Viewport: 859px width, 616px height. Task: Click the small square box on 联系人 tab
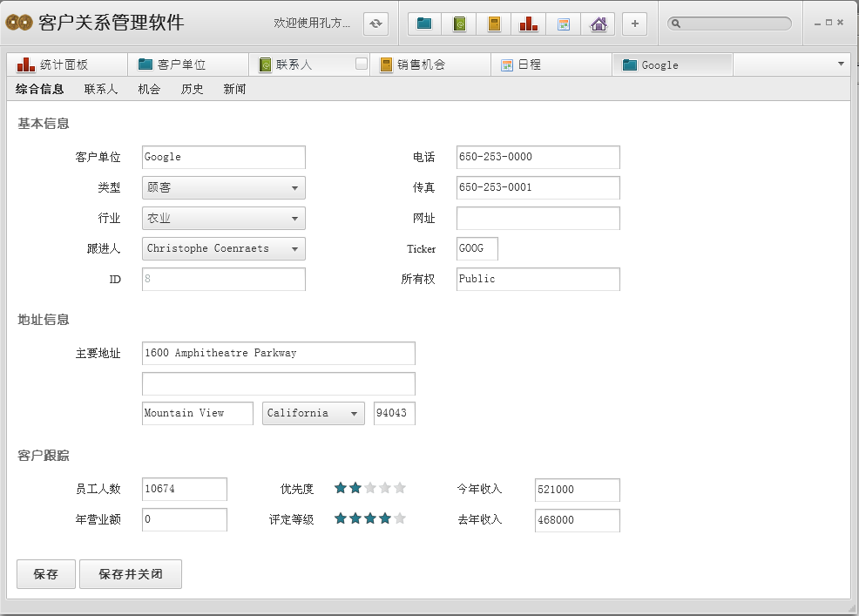[362, 64]
